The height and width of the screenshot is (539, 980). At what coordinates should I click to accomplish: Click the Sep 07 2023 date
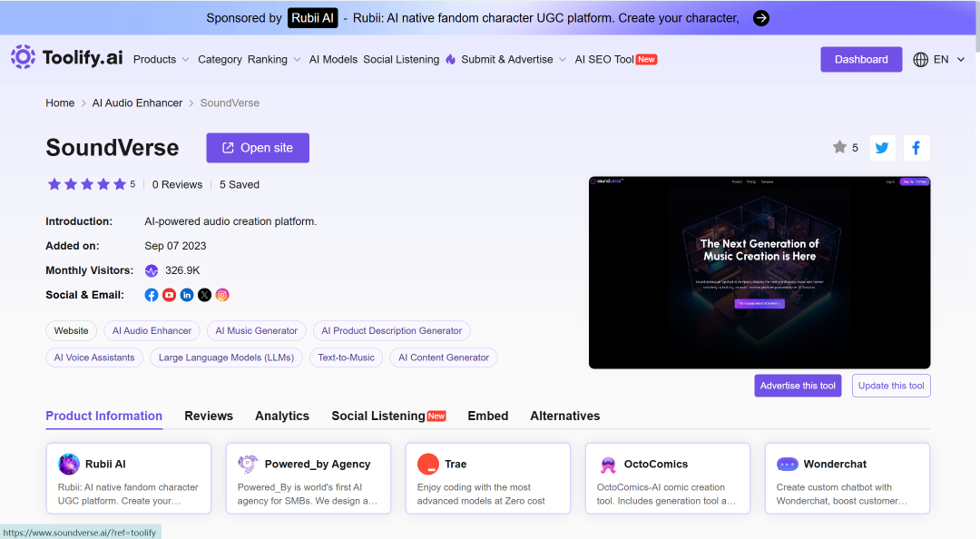[x=176, y=246]
